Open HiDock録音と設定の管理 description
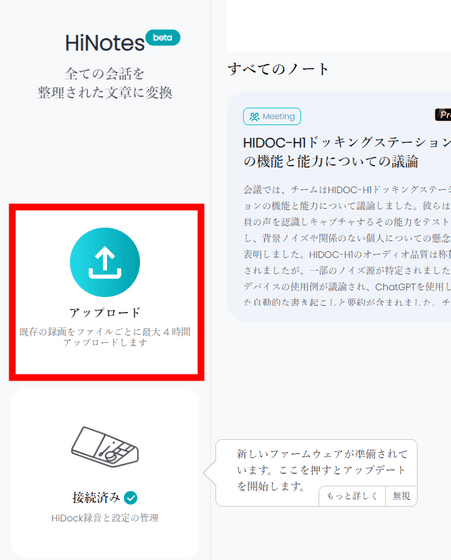 point(105,518)
